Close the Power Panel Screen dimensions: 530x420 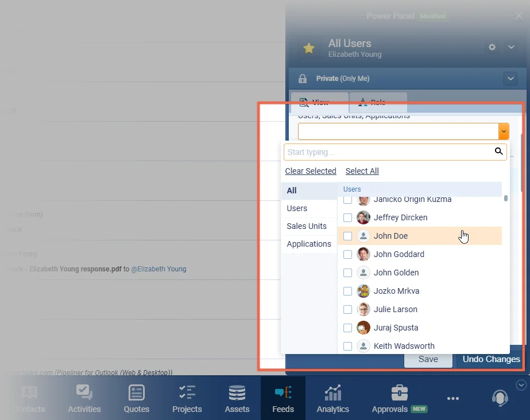click(x=519, y=15)
